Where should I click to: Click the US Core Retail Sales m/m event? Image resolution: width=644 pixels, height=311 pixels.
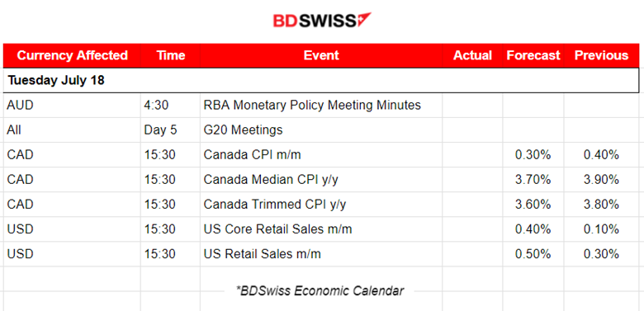[x=277, y=229]
